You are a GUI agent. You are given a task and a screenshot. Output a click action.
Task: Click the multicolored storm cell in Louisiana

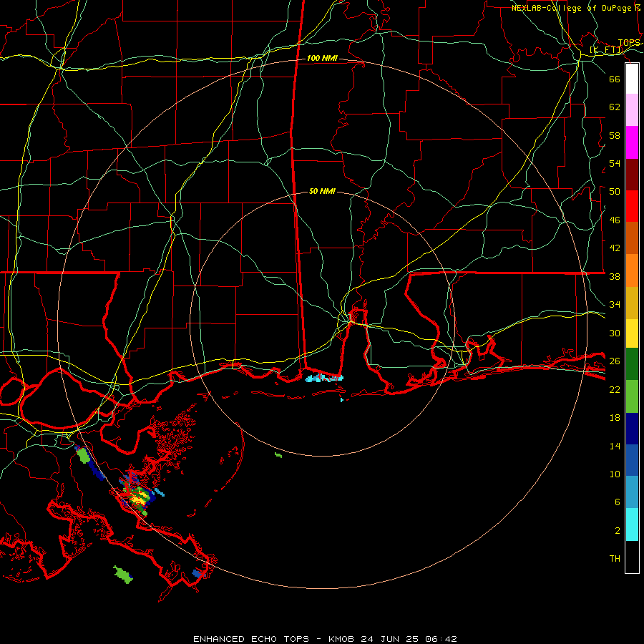coord(137,497)
